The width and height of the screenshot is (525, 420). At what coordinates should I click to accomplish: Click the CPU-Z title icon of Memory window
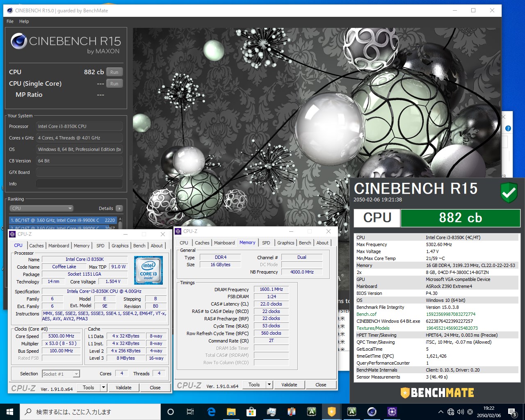(178, 231)
